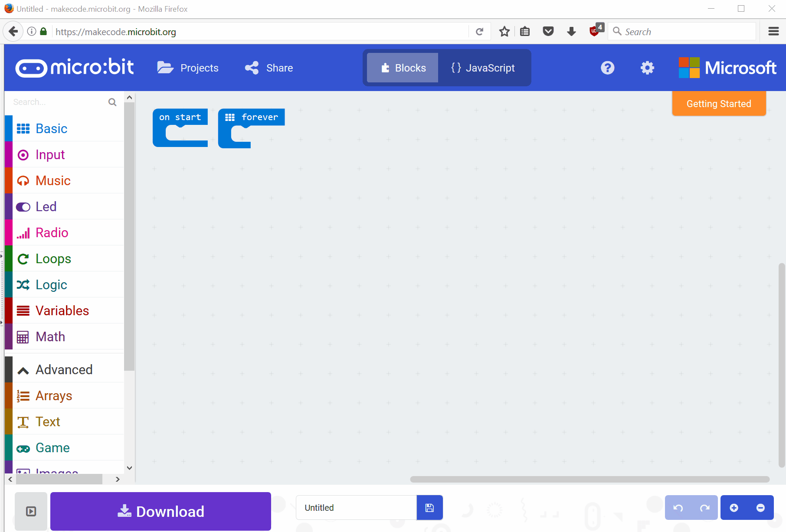The height and width of the screenshot is (532, 786).
Task: Open the Radio blocks category
Action: [x=52, y=232]
